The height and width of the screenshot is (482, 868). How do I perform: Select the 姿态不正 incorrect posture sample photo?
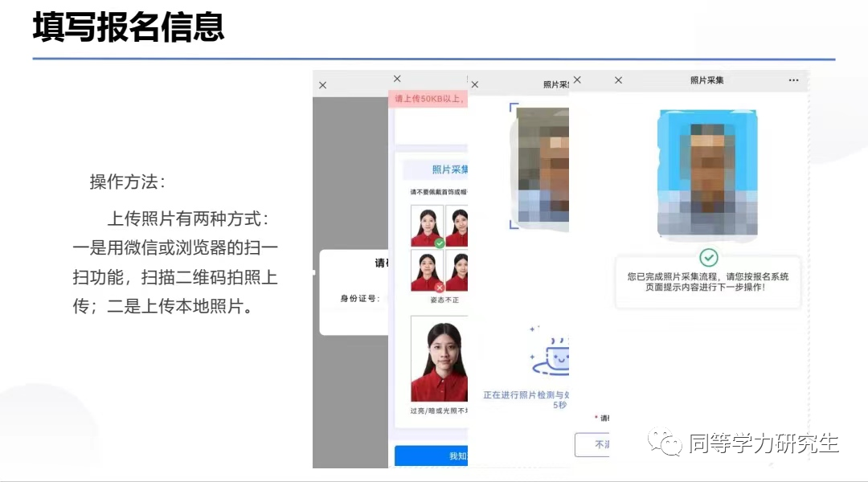tap(427, 271)
